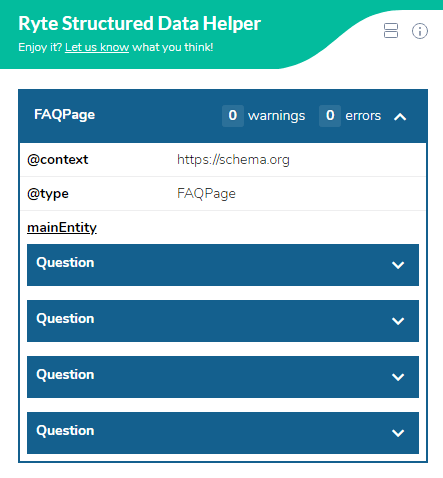Open the info circle icon
Image resolution: width=443 pixels, height=478 pixels.
point(420,31)
